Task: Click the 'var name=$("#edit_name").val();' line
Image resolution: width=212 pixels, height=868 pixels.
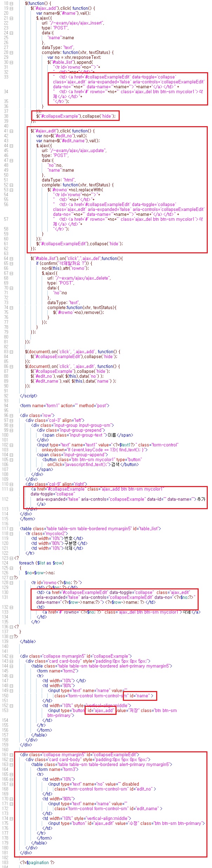Action: tap(68, 141)
